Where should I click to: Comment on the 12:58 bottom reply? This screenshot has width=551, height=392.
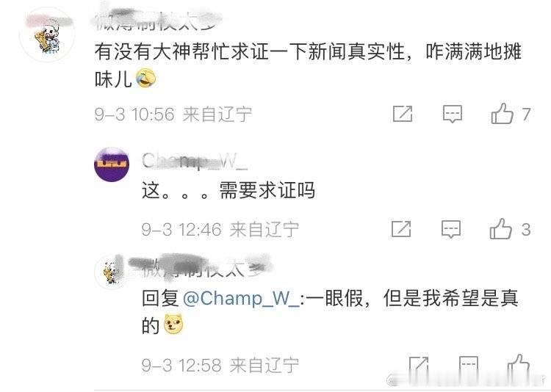469,366
